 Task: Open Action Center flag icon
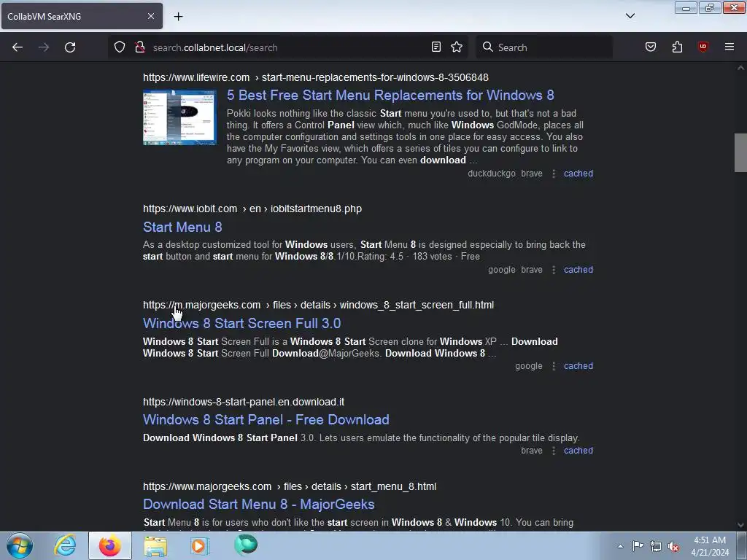(638, 546)
